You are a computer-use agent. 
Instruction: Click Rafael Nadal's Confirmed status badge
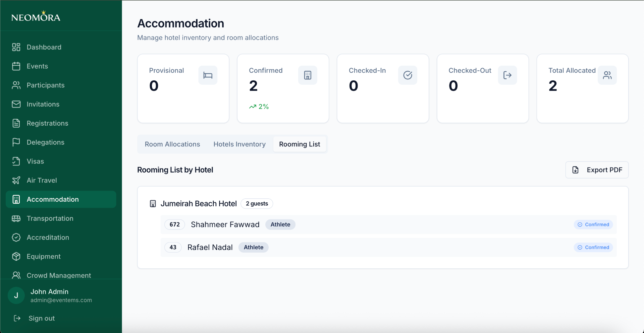coord(593,247)
